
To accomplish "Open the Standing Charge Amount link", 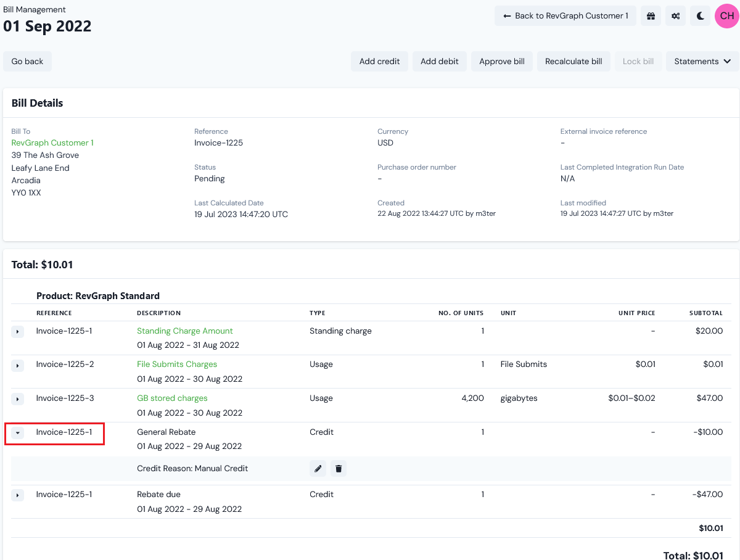I will [185, 331].
